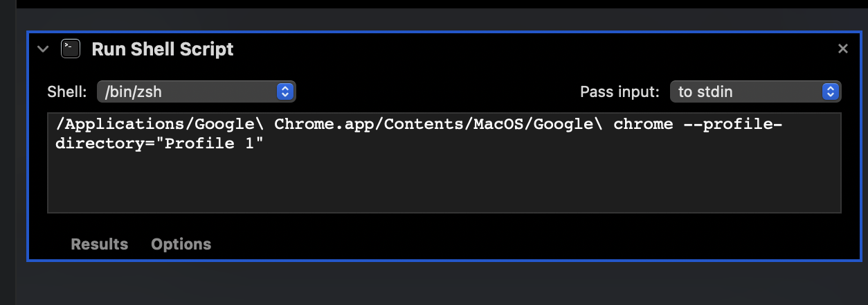868x305 pixels.
Task: Open the Pass input dropdown set to stdin
Action: click(754, 91)
